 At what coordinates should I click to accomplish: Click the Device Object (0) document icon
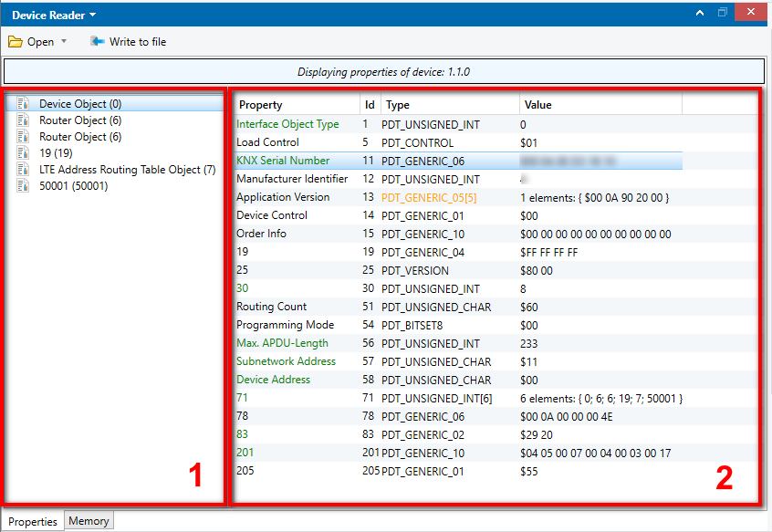point(23,103)
